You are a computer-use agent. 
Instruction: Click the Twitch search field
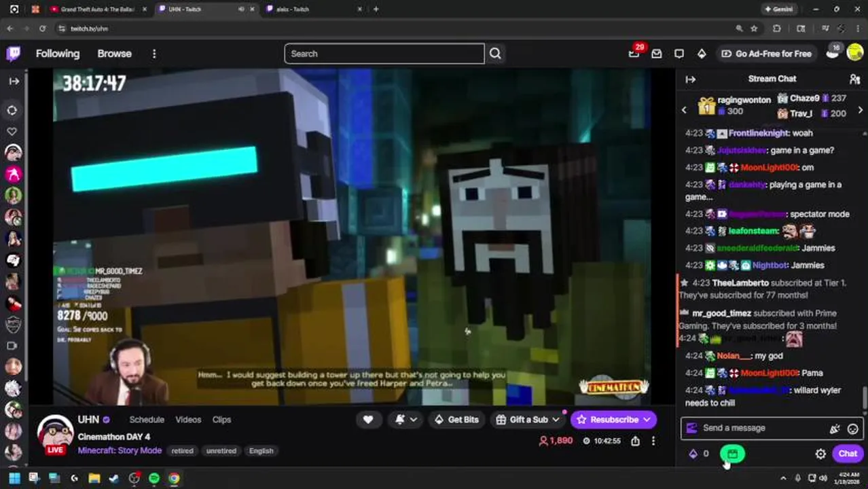384,54
